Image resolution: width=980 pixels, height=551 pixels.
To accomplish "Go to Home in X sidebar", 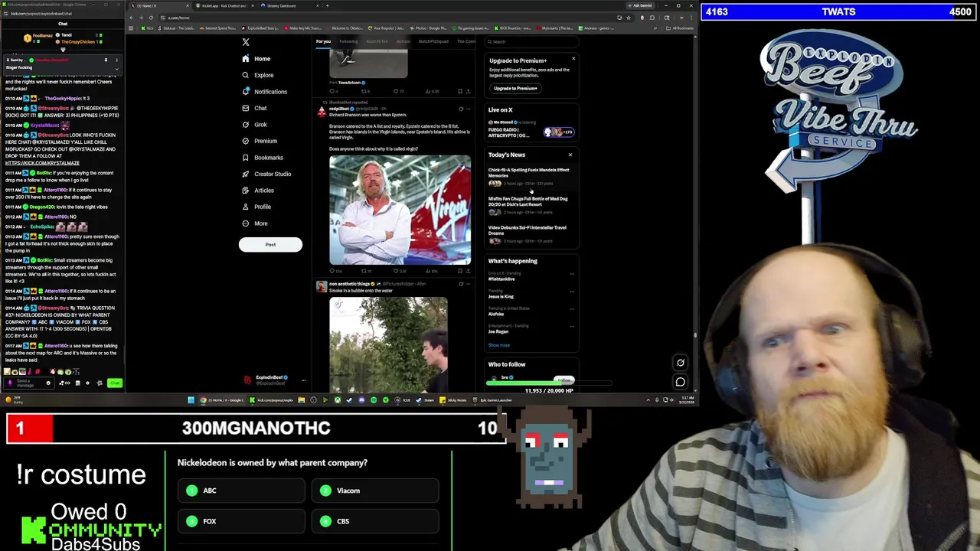I will coord(256,59).
